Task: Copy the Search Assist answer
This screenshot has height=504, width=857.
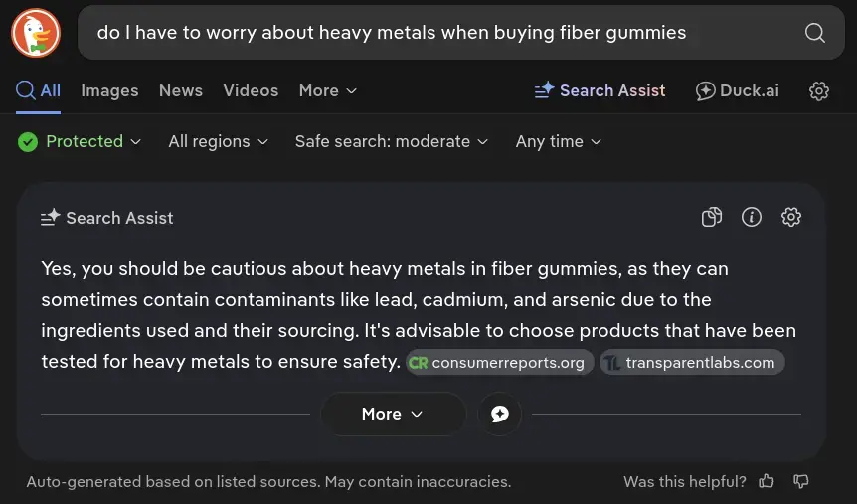Action: pos(712,217)
